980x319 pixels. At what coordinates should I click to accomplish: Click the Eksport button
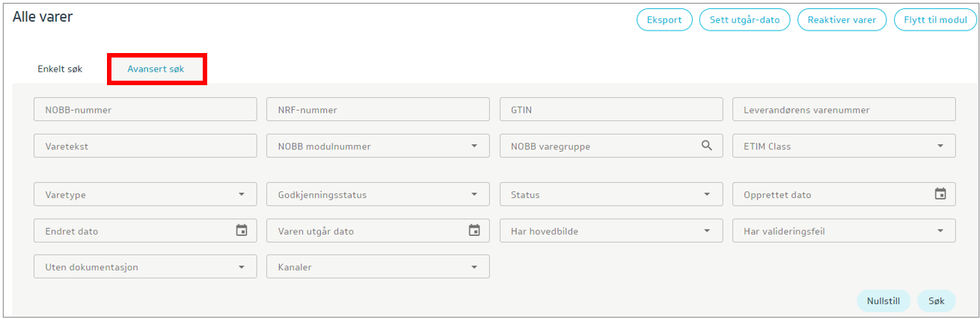(664, 20)
